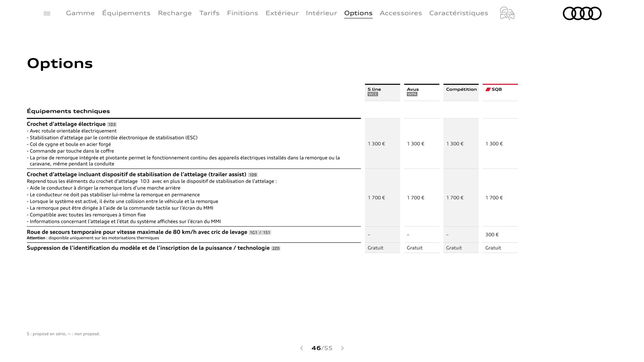The width and height of the screenshot is (644, 362).
Task: Click Crochet d'attelage électrique title
Action: tap(66, 124)
